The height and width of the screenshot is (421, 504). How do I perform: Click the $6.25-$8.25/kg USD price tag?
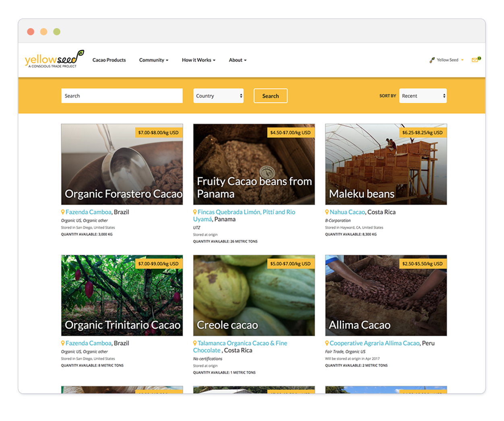point(423,132)
